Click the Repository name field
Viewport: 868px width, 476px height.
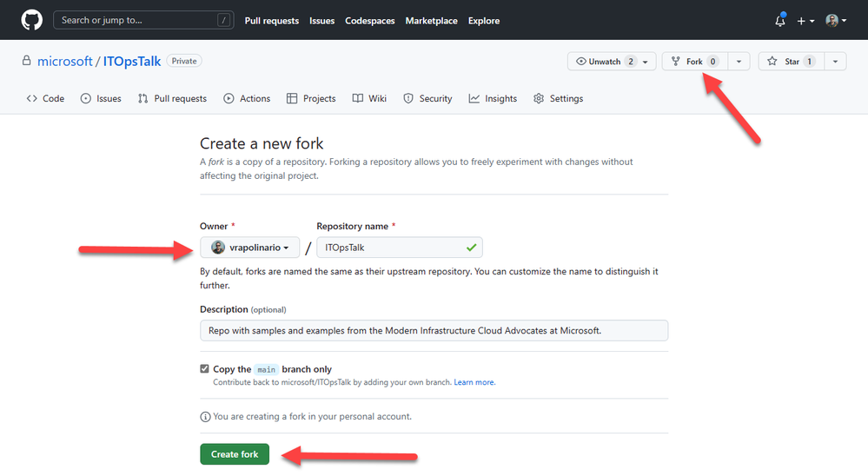pos(391,248)
